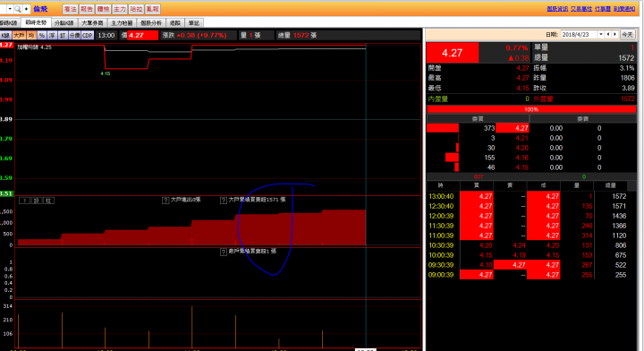644x351 pixels.
Task: Open first blue link in top right header
Action: 557,9
